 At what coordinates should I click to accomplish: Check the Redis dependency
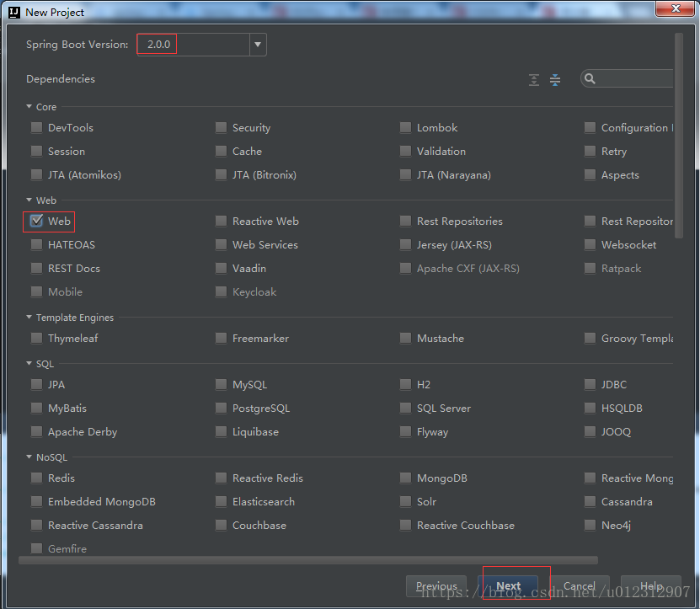[x=36, y=478]
